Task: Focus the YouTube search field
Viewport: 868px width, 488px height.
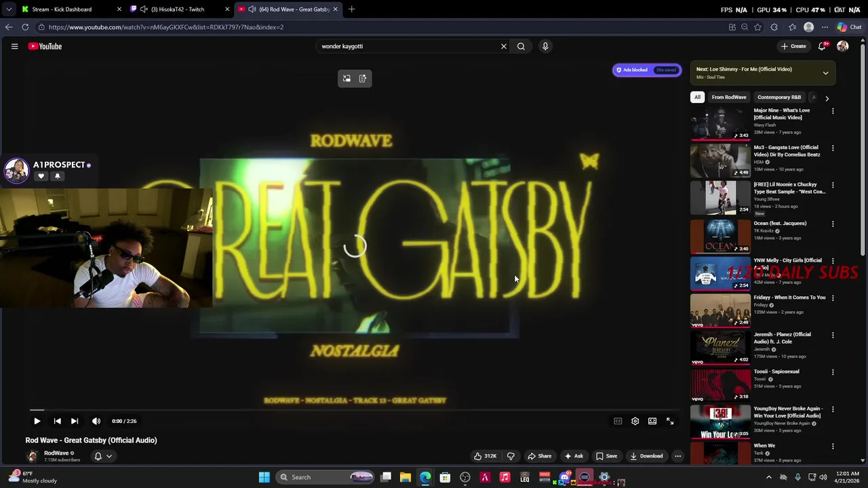Action: [x=409, y=46]
